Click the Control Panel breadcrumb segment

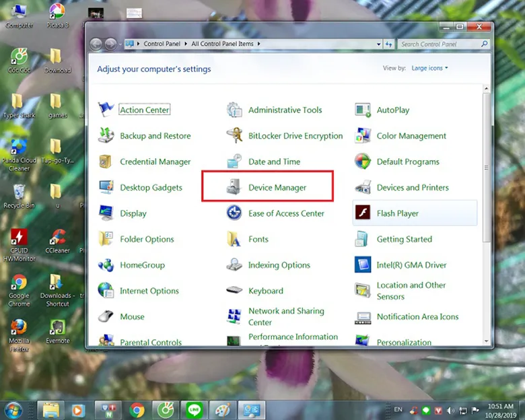pos(162,44)
